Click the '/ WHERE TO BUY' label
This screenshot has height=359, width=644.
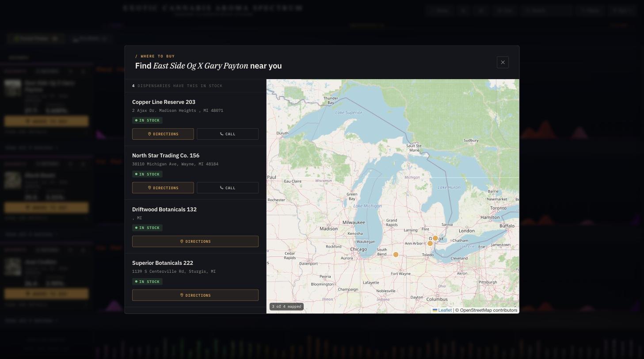155,56
